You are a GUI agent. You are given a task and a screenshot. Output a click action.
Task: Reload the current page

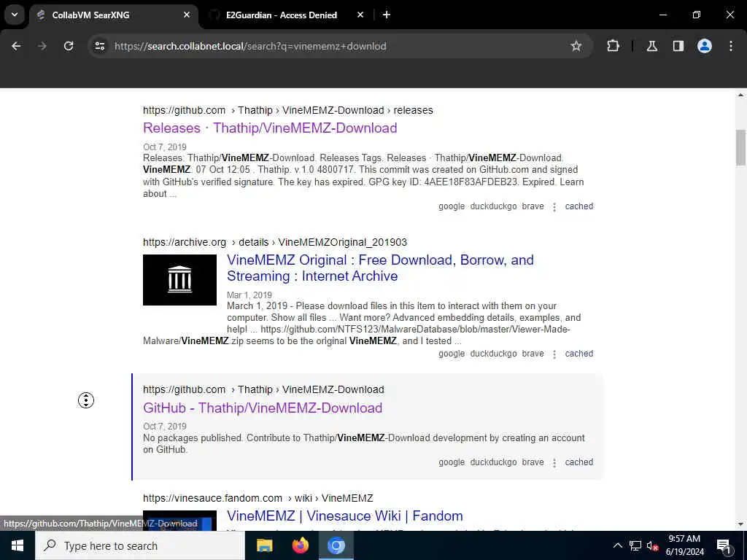pos(69,46)
